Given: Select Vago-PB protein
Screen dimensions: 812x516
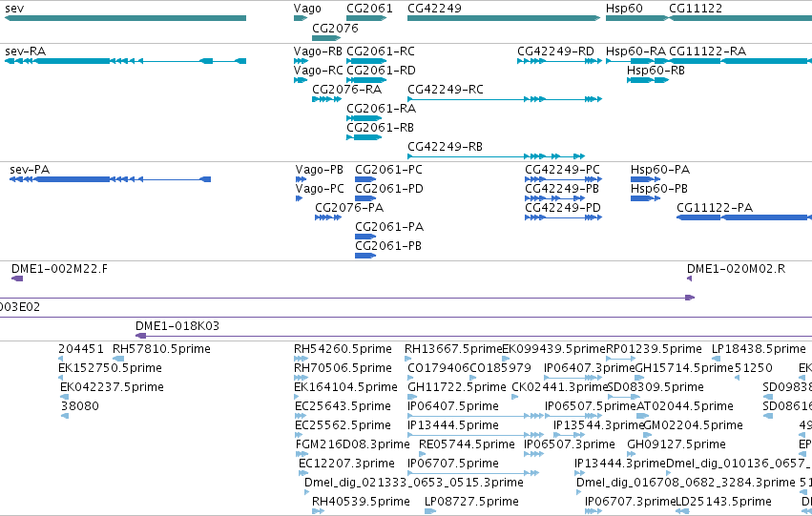Looking at the screenshot, I should (301, 179).
